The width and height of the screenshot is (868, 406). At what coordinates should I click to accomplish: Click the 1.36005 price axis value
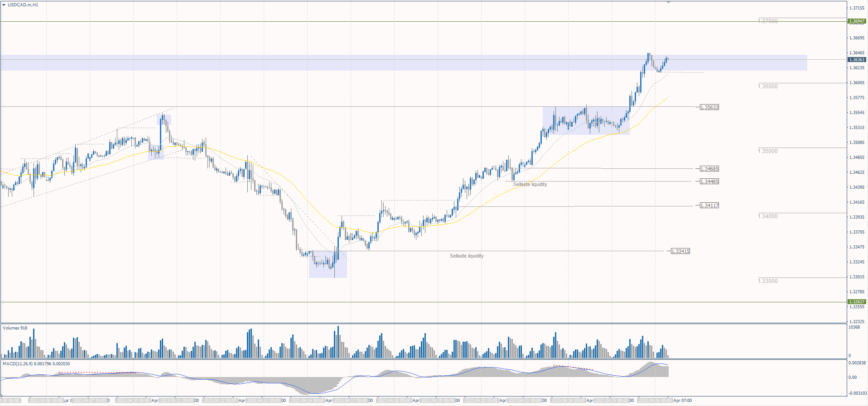(x=857, y=83)
